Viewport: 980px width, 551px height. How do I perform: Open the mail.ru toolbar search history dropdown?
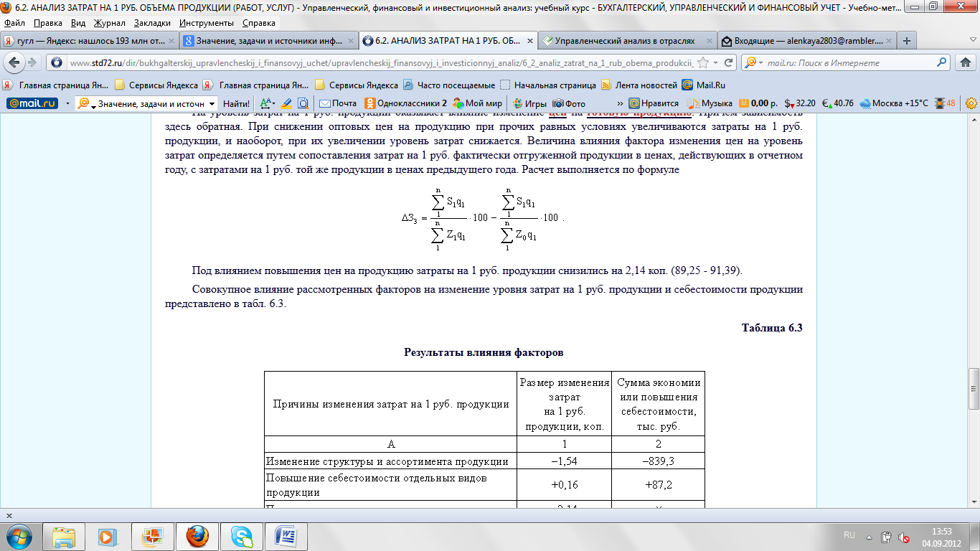(211, 103)
